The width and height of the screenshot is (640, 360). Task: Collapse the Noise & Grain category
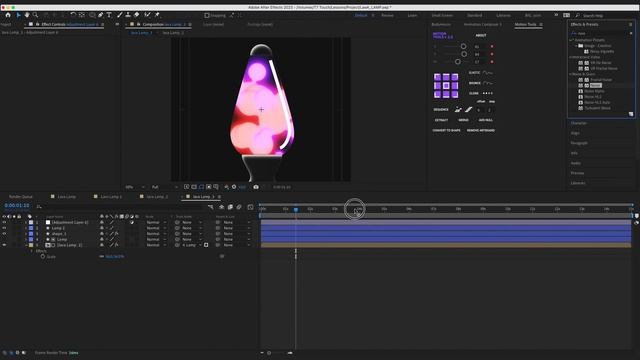tap(571, 74)
